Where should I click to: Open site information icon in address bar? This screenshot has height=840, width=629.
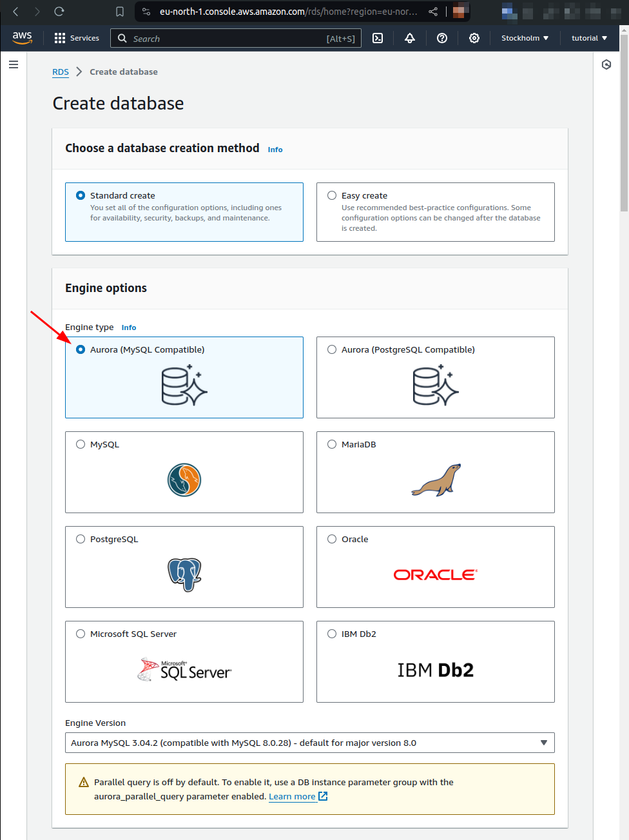point(146,12)
